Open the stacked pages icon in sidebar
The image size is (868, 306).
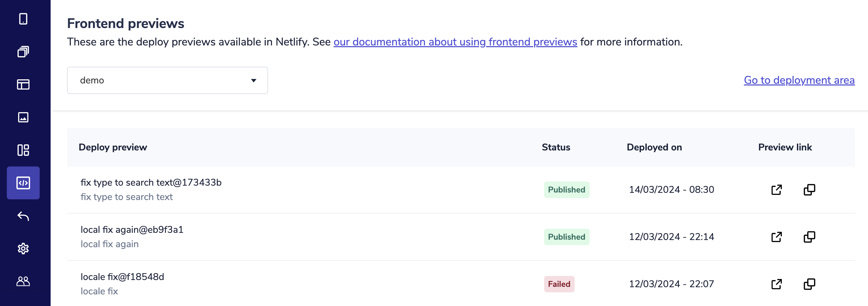pos(23,52)
